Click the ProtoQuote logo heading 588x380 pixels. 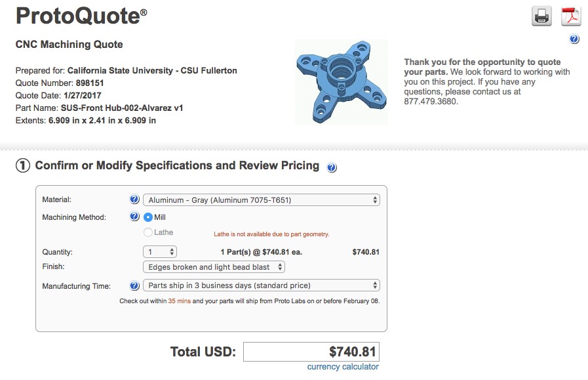coord(81,16)
